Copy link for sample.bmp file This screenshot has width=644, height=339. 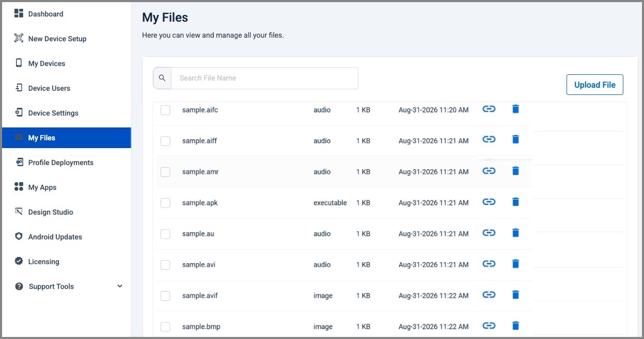[489, 326]
